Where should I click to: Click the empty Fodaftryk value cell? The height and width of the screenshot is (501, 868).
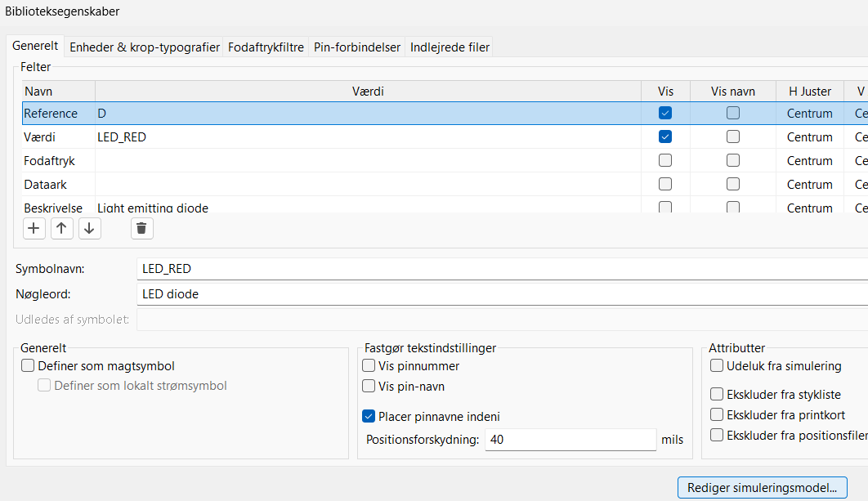point(368,160)
